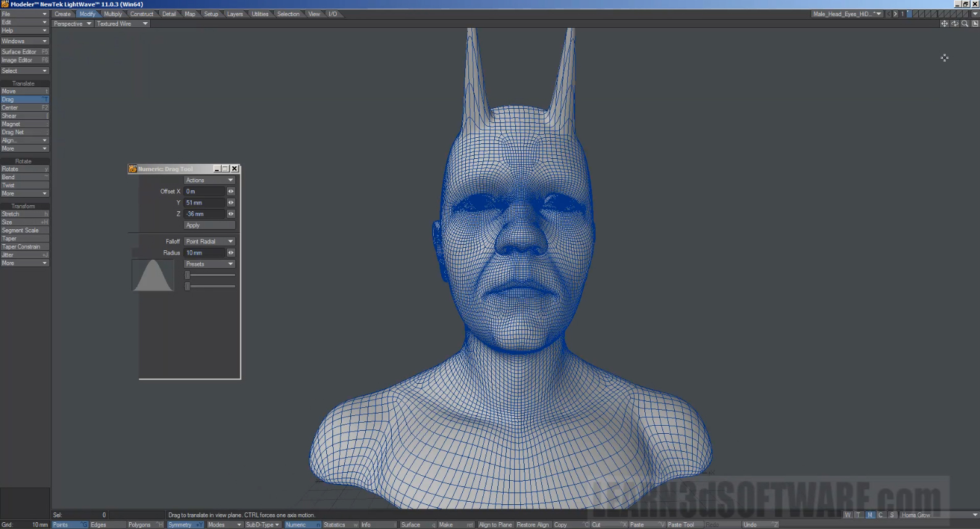Screen dimensions: 980x529
Task: Select the S selection set map button
Action: tap(892, 515)
